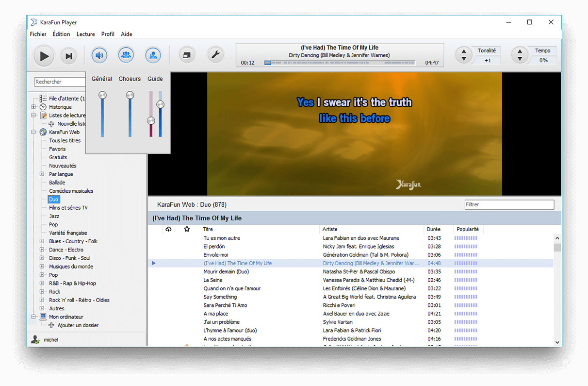
Task: Increase speed with Tempo up arrow
Action: pos(520,51)
